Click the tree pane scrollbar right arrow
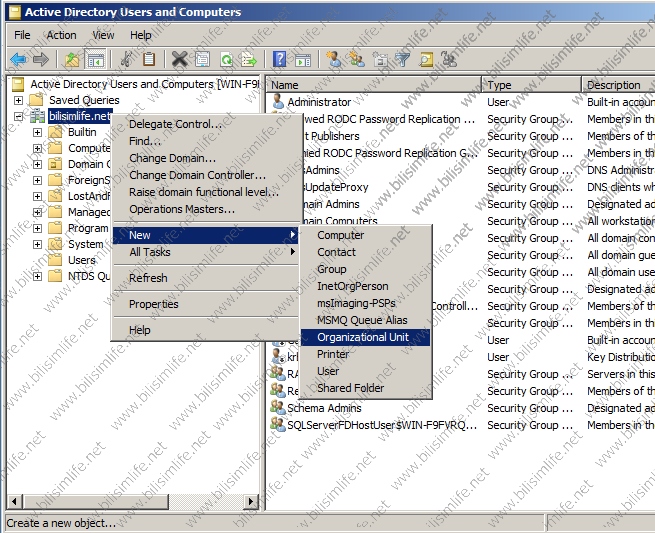655x533 pixels. coord(251,501)
